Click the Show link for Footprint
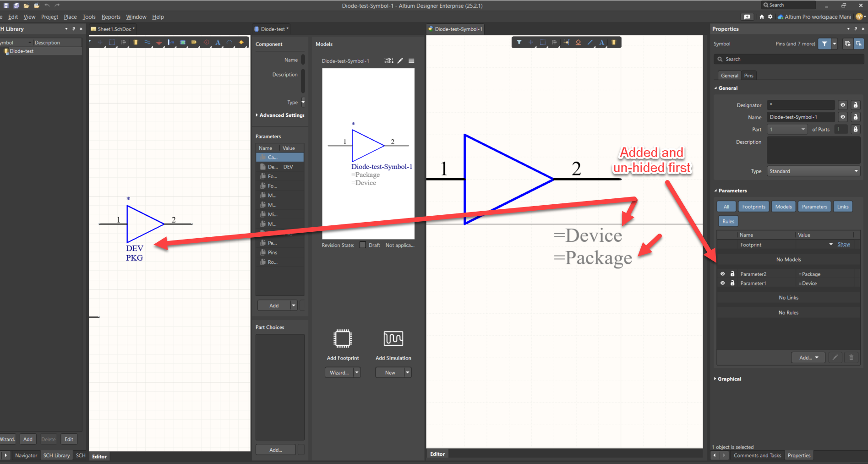 tap(844, 245)
